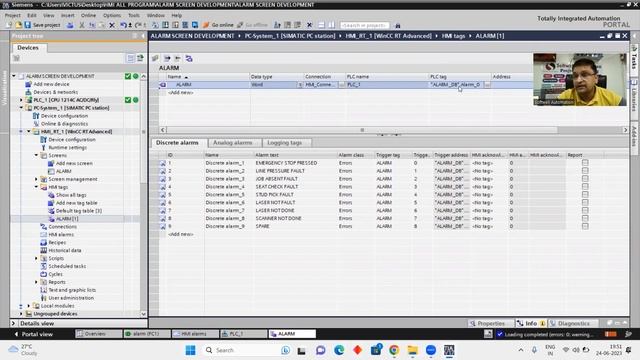Open the Project menu

point(12,15)
